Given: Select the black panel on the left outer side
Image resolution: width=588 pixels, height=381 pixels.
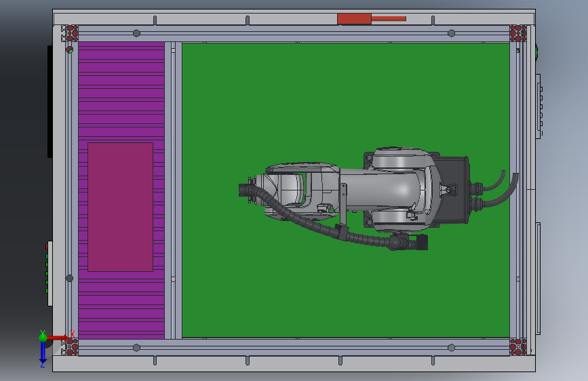Looking at the screenshot, I should click(50, 101).
